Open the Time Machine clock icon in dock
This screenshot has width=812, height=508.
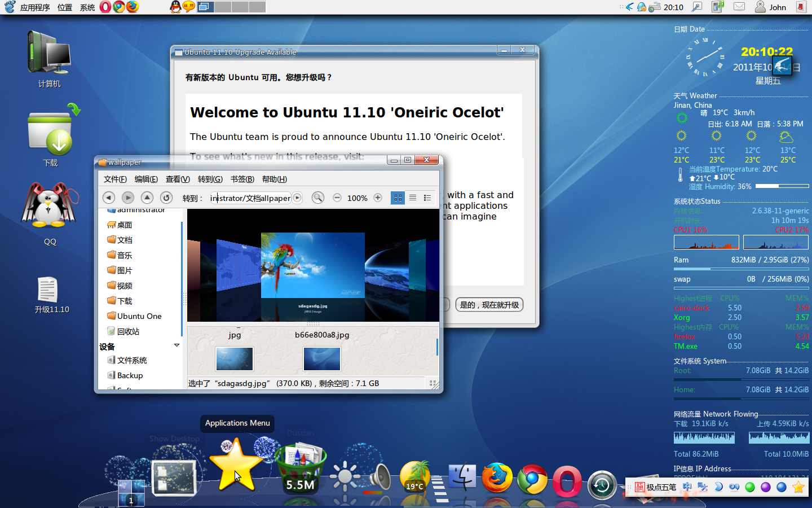point(602,485)
